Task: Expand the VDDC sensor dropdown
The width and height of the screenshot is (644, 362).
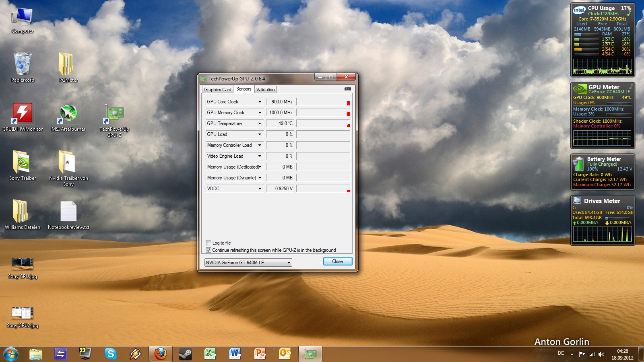Action: click(260, 189)
